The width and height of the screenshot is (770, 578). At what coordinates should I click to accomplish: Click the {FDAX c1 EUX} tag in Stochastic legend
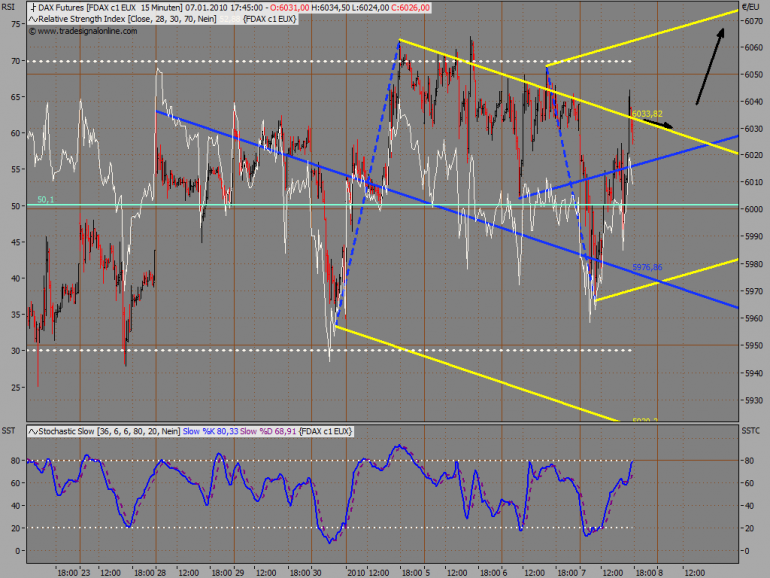click(x=326, y=431)
